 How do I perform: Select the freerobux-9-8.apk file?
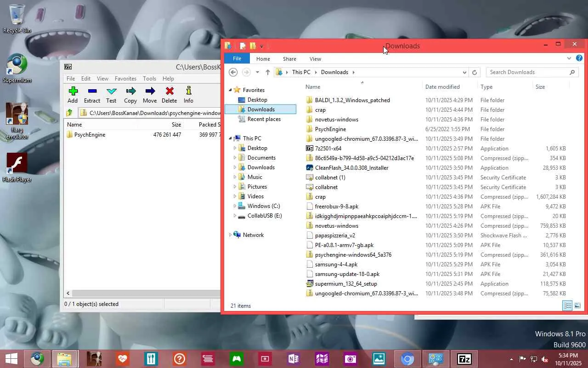337,207
